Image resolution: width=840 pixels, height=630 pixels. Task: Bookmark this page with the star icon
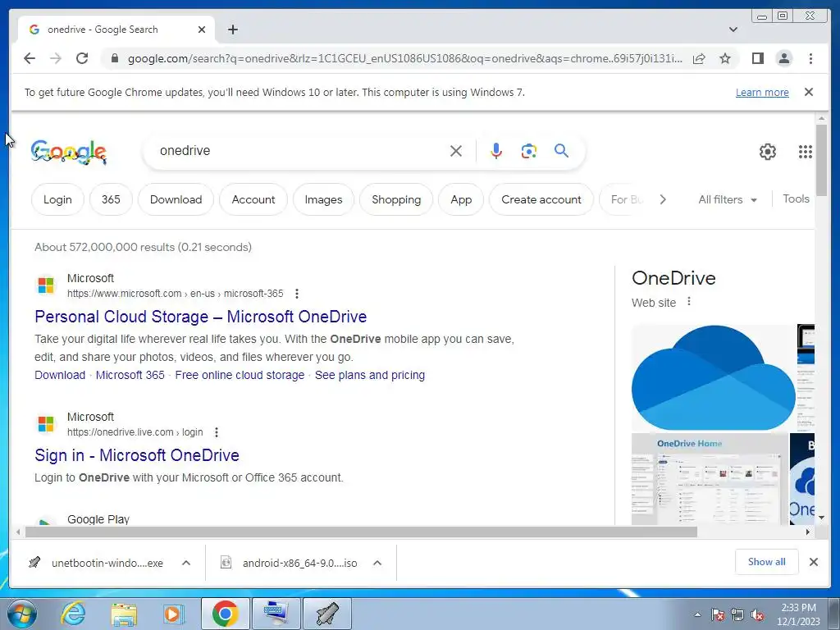pyautogui.click(x=725, y=58)
